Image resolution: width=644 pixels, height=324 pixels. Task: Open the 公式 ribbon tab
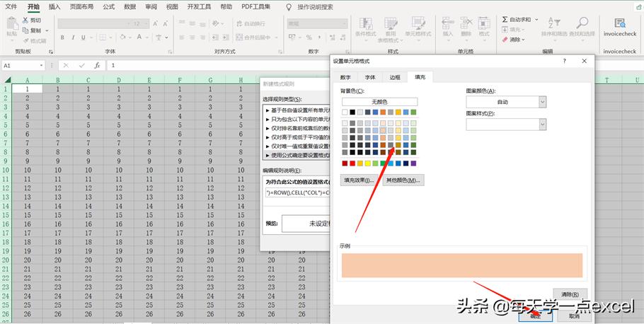(108, 6)
